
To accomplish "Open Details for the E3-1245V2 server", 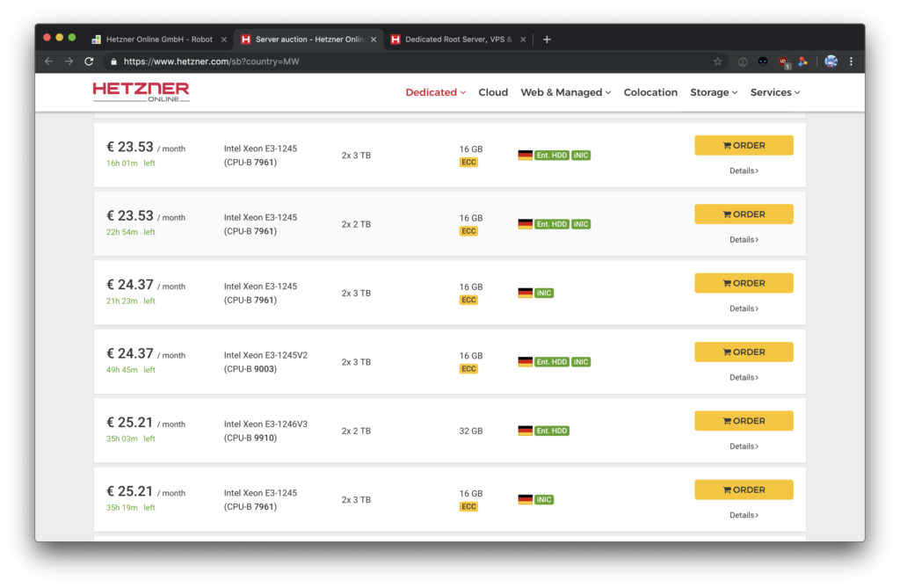I will 744,377.
